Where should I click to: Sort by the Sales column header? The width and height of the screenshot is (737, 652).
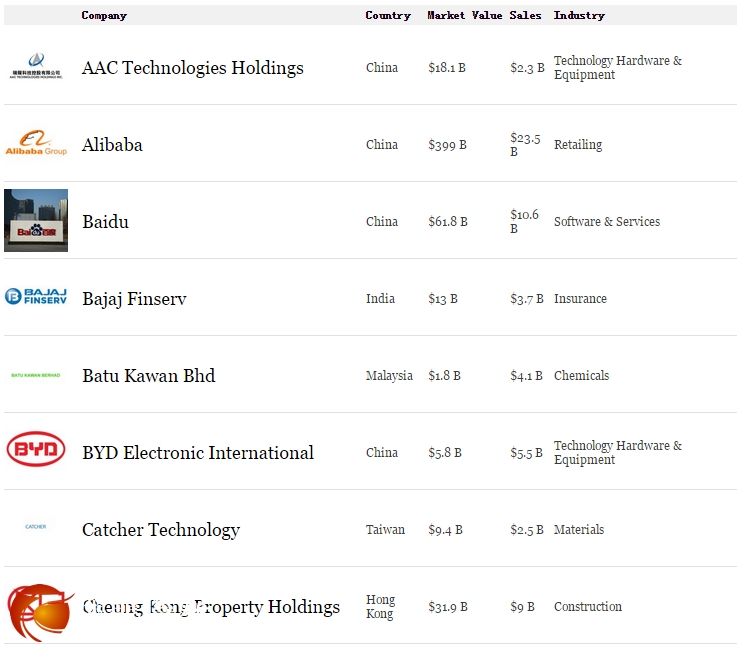525,15
